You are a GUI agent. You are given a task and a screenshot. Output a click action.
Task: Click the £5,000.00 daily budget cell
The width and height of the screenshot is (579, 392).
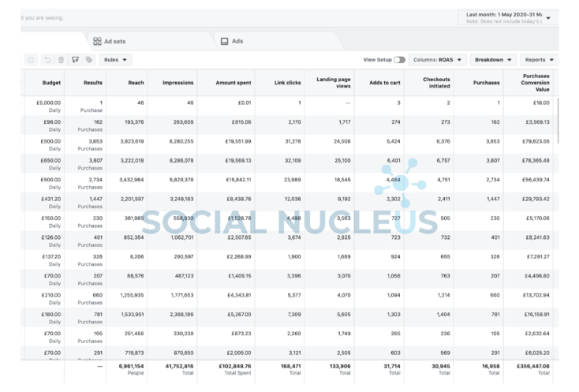point(48,103)
